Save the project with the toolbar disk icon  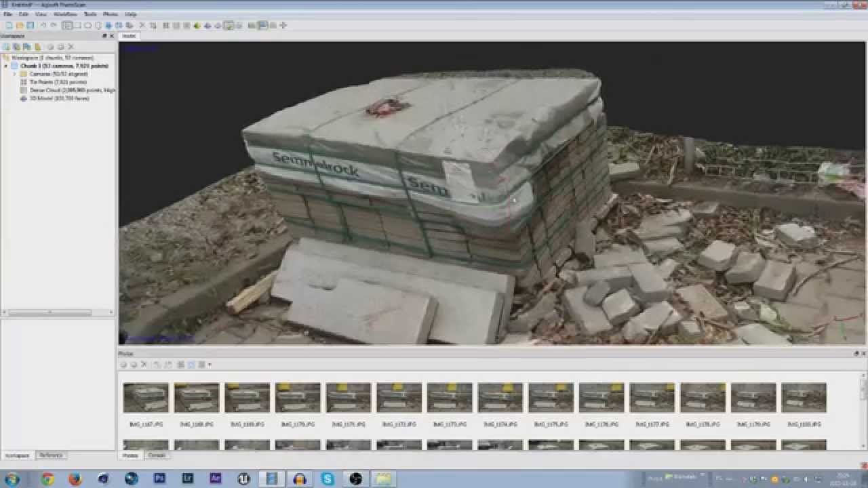click(x=30, y=26)
